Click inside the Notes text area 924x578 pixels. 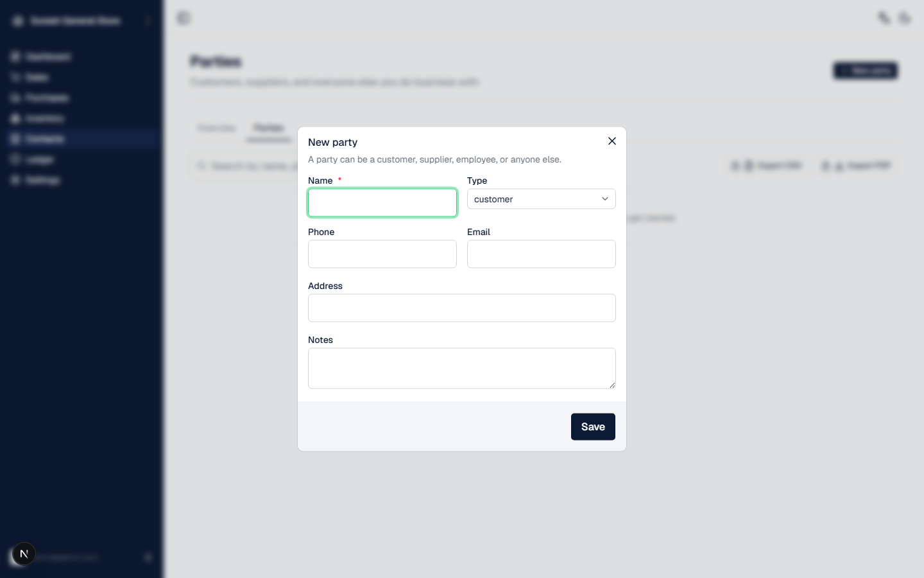pyautogui.click(x=462, y=369)
